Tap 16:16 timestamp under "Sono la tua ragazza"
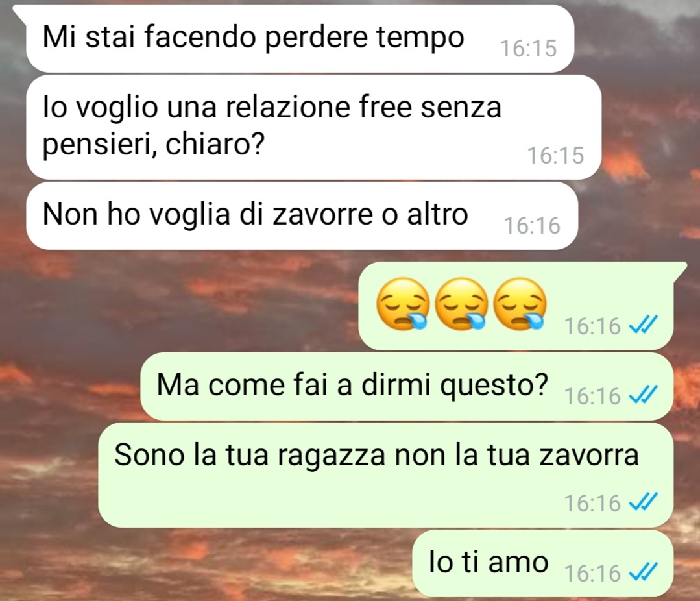Viewport: 700px width, 601px height. pyautogui.click(x=592, y=503)
